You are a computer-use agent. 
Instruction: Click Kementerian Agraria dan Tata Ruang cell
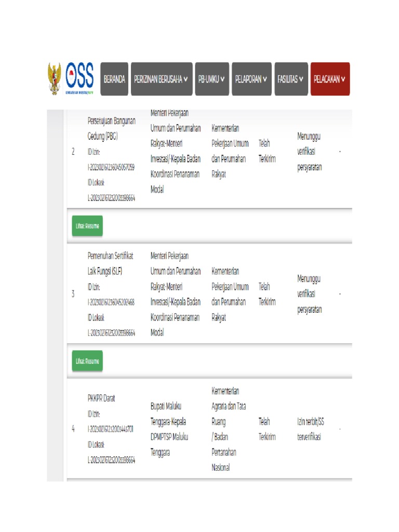point(229,429)
